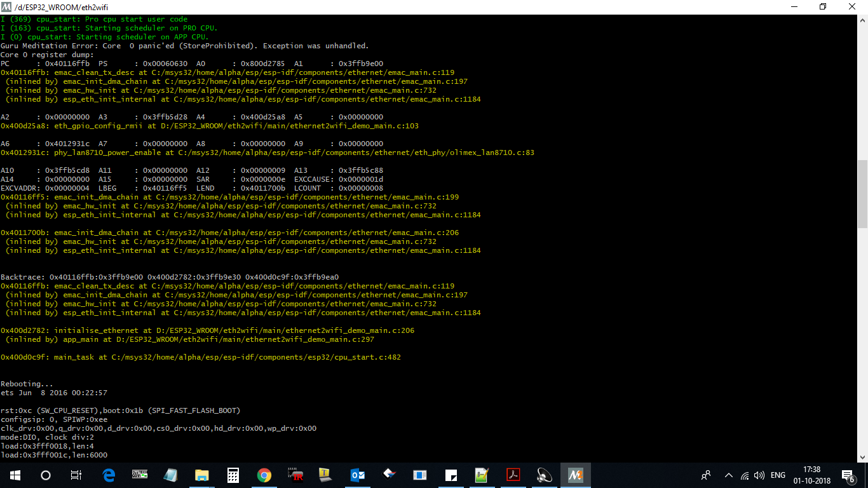868x488 pixels.
Task: Click the '0x400d0c9f: main_task' line
Action: click(x=201, y=357)
